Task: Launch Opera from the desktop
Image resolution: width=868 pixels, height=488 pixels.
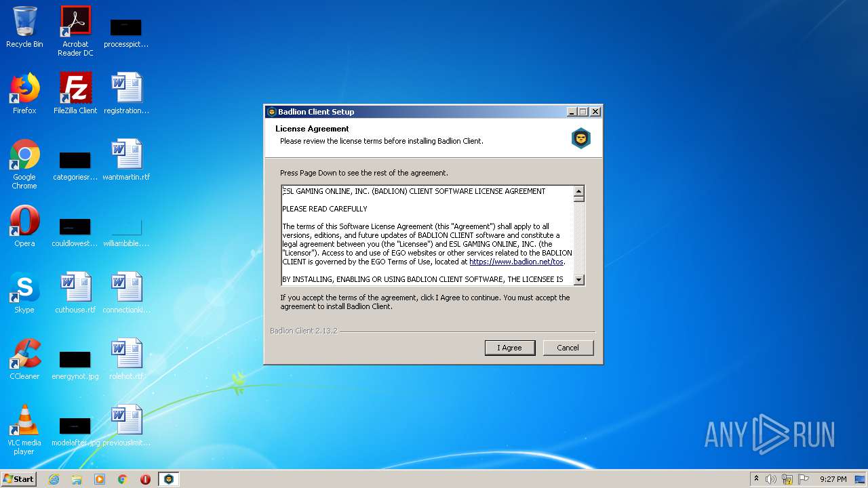Action: click(x=24, y=227)
